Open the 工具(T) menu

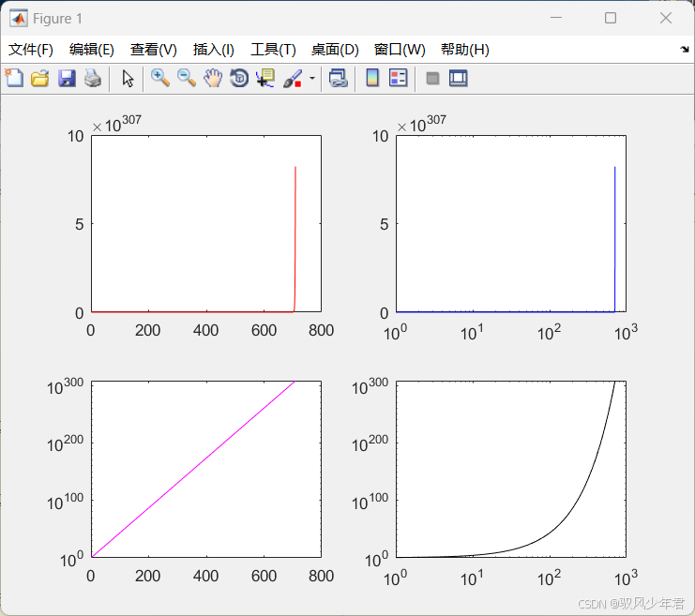pos(273,49)
